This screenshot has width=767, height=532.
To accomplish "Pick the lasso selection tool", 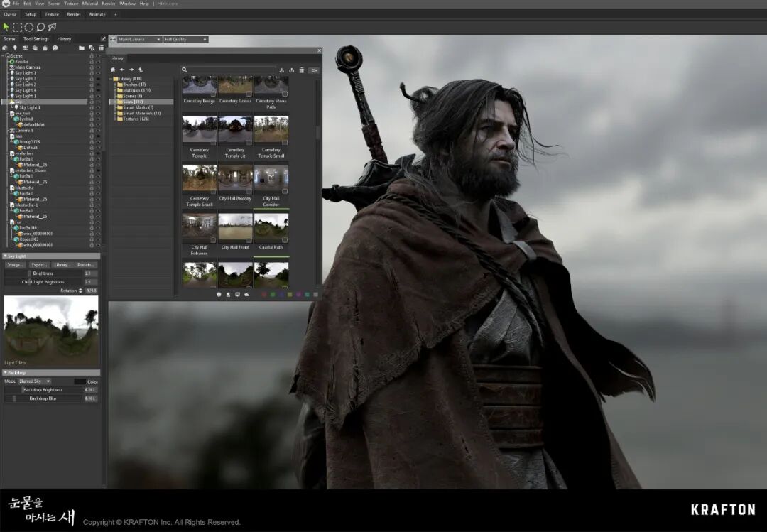I will tap(40, 28).
